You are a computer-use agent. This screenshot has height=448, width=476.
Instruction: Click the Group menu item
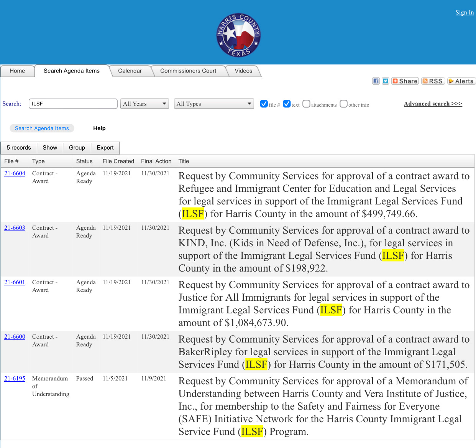tap(77, 148)
